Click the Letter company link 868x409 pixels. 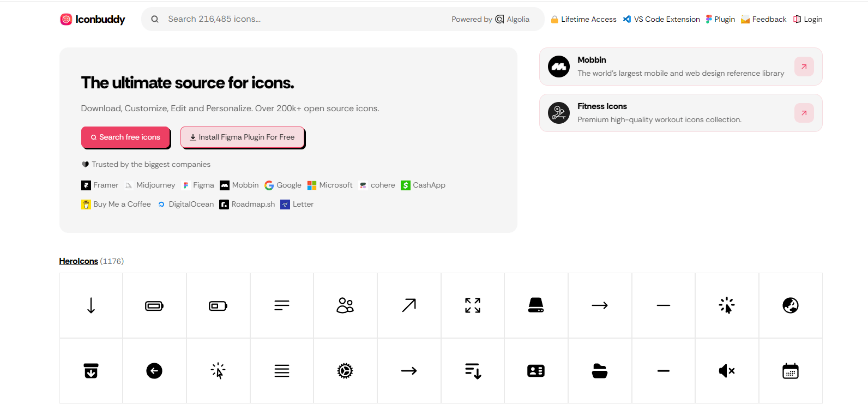coord(297,204)
